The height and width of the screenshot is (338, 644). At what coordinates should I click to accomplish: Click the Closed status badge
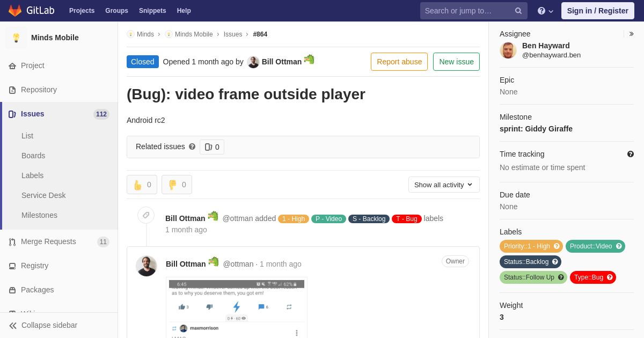pos(143,62)
